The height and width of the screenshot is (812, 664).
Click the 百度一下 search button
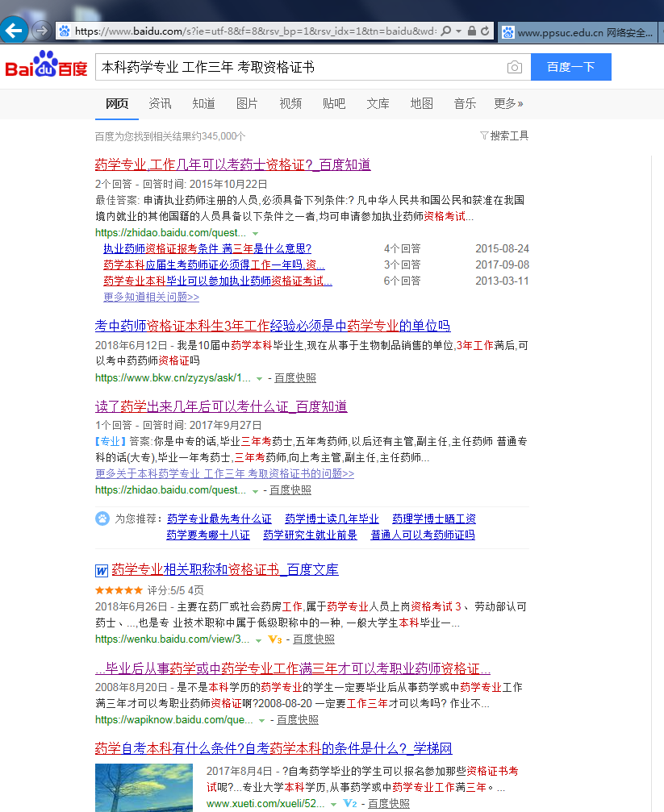(x=570, y=67)
